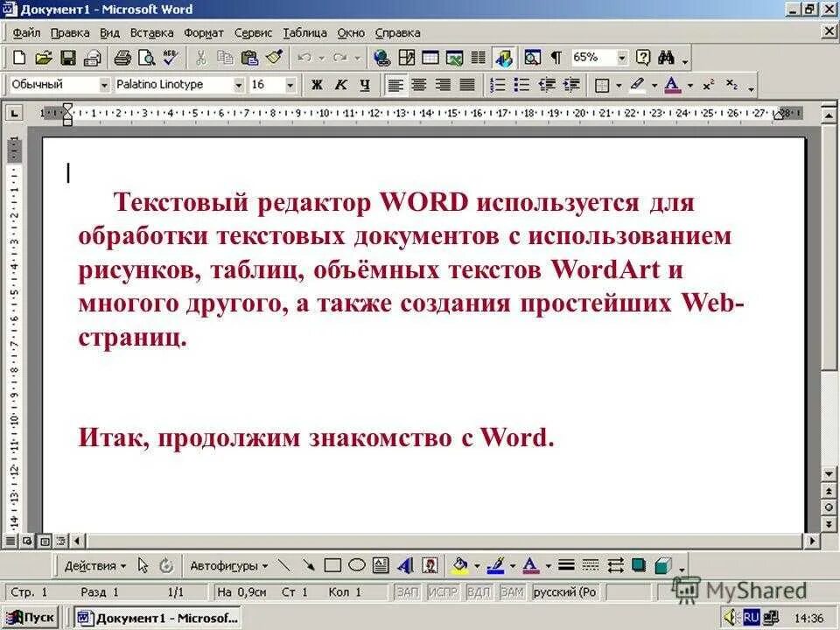Open the Tables and Borders toolbar icon
840x630 pixels.
[407, 58]
